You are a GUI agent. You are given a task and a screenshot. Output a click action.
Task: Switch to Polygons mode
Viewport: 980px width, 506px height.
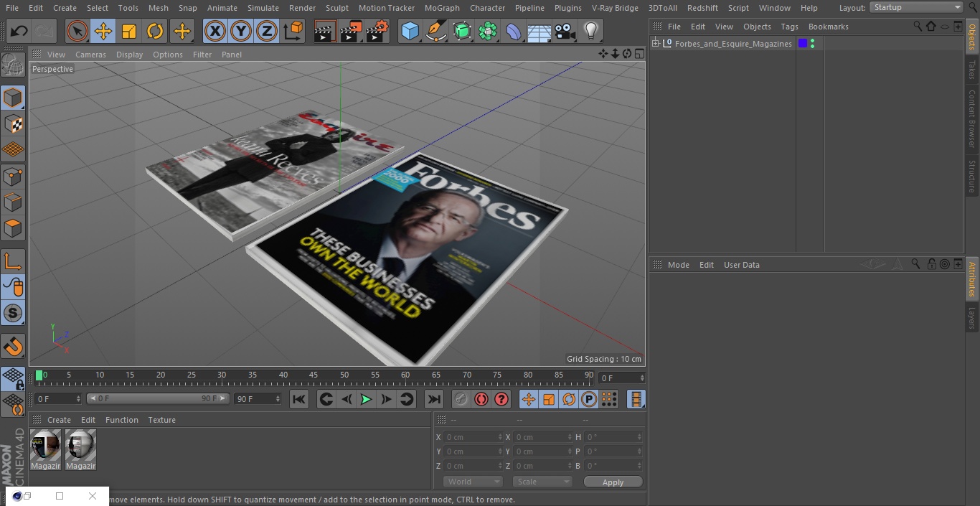click(13, 229)
